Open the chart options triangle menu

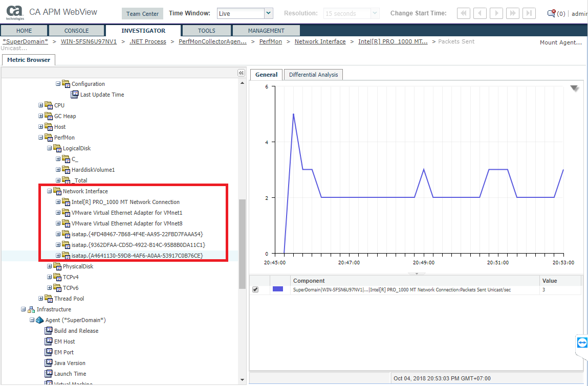coord(575,89)
